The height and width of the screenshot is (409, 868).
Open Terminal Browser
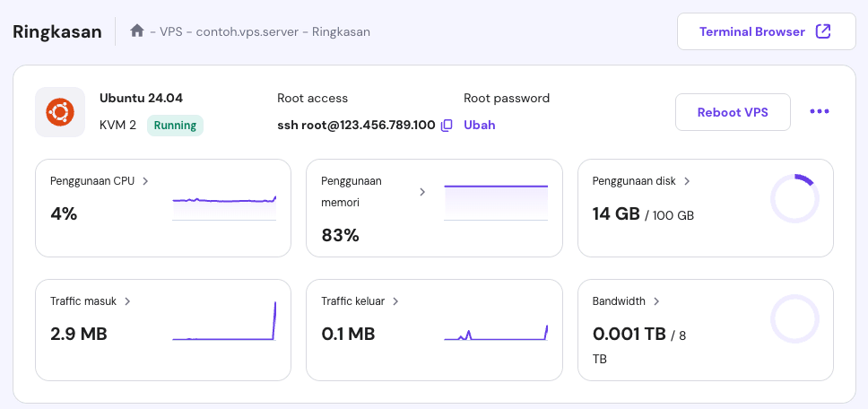click(x=751, y=31)
